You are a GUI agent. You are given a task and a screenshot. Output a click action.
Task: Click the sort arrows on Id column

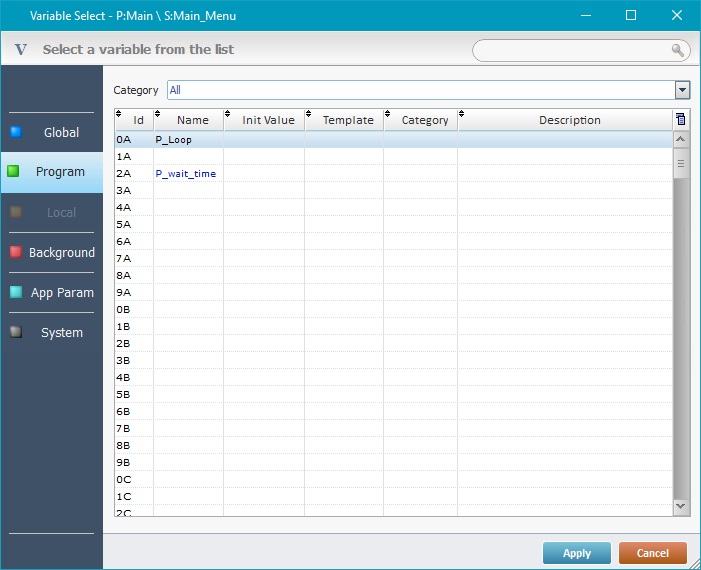coord(119,115)
